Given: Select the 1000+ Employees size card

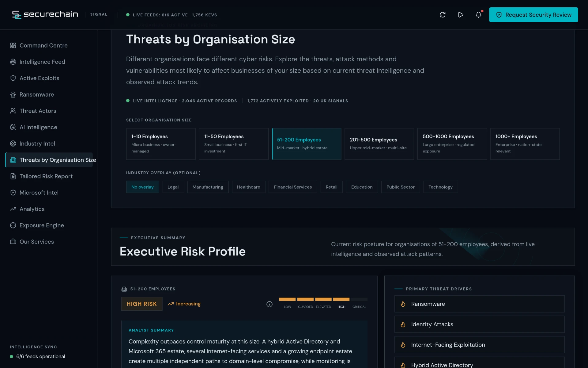Looking at the screenshot, I should tap(525, 144).
